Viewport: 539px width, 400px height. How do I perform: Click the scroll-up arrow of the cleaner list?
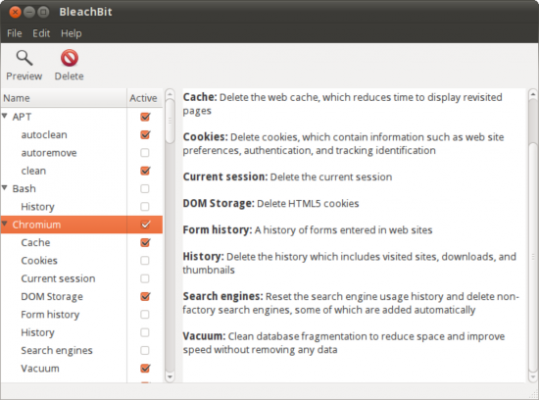pos(170,93)
